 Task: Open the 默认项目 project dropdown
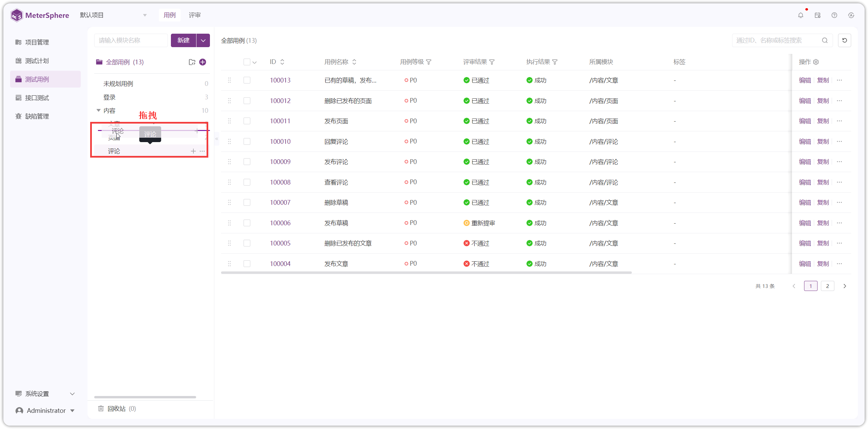[x=113, y=15]
